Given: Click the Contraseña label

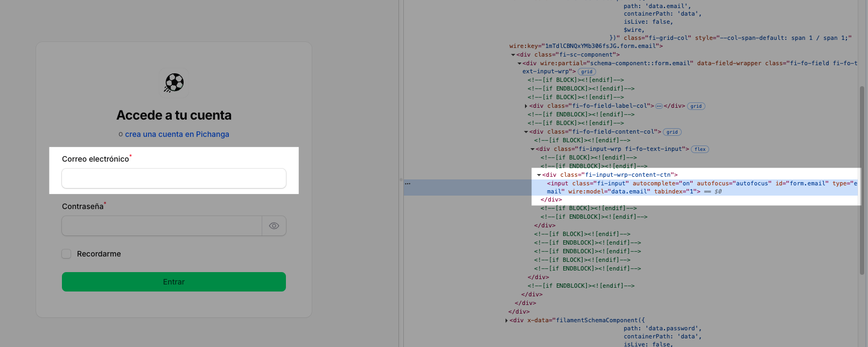Looking at the screenshot, I should point(83,206).
